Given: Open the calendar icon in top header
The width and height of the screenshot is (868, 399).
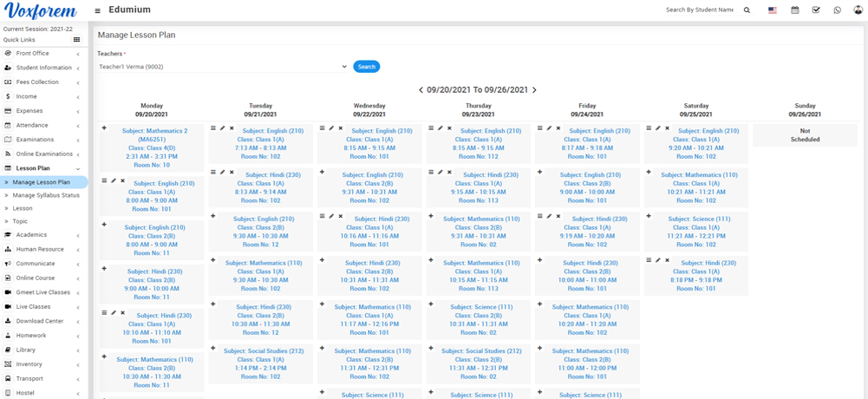Looking at the screenshot, I should pos(794,10).
